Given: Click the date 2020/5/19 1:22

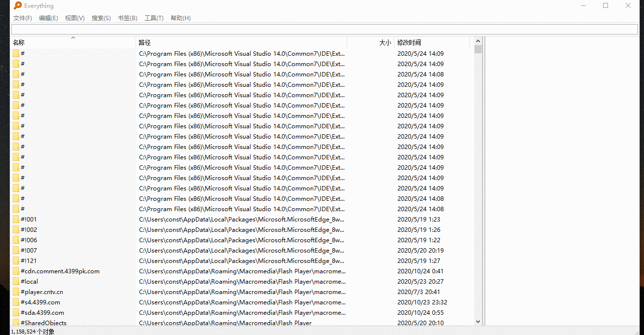Looking at the screenshot, I should (419, 240).
